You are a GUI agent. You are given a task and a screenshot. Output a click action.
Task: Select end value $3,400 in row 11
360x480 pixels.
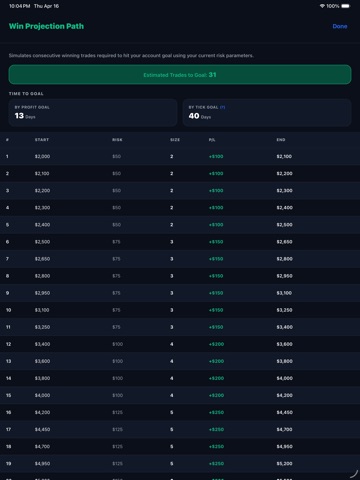285,327
